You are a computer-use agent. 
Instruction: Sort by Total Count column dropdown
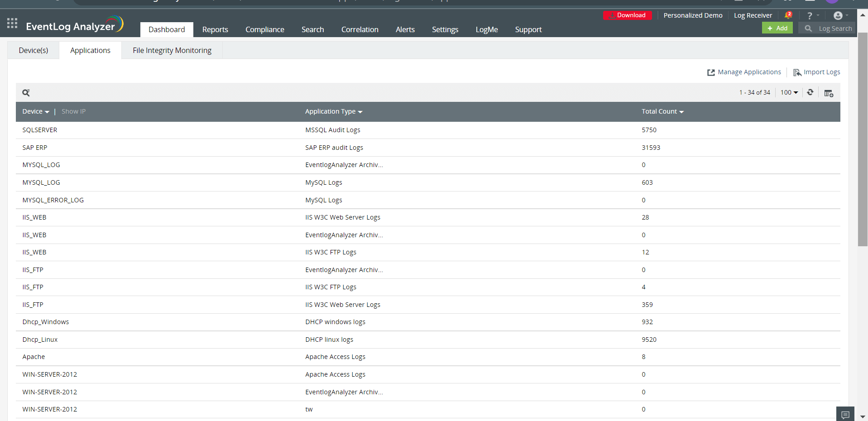tap(662, 111)
